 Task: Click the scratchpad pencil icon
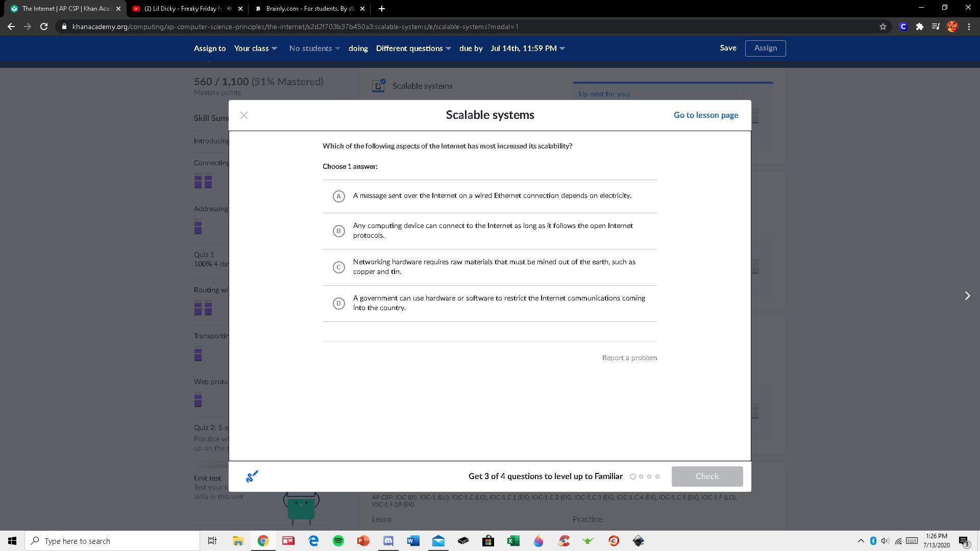point(252,477)
